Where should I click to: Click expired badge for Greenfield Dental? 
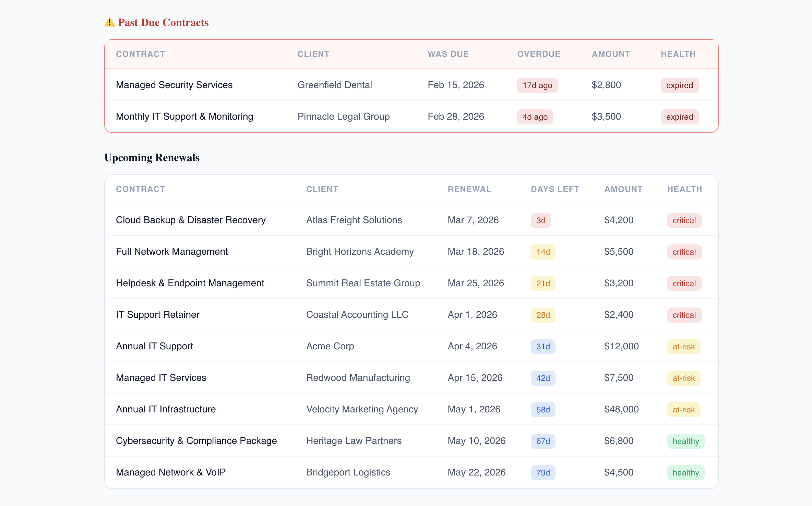(x=679, y=85)
